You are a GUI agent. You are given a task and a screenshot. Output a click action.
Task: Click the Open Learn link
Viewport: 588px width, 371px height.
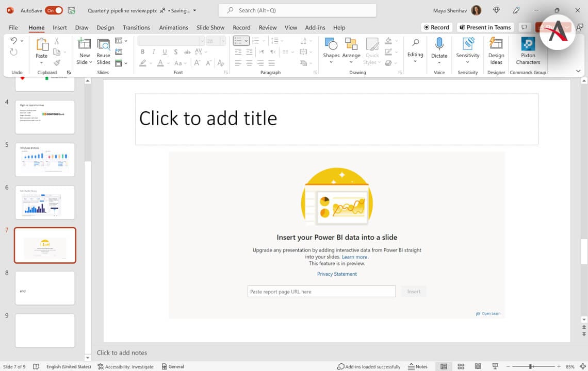[x=488, y=314]
